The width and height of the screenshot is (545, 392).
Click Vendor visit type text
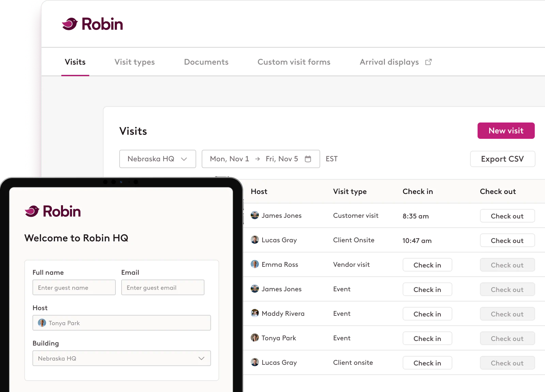pos(351,264)
